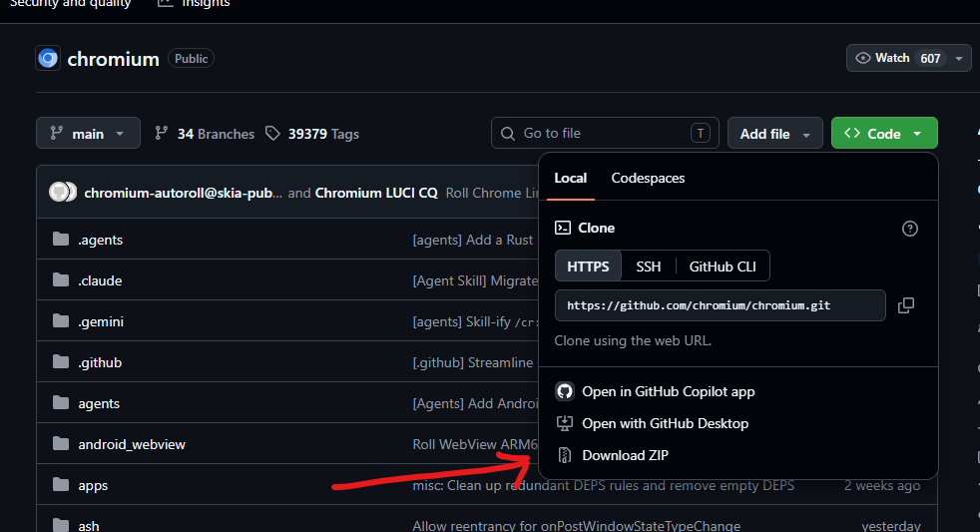Click the chromium repository name link
The image size is (980, 532).
coord(113,59)
